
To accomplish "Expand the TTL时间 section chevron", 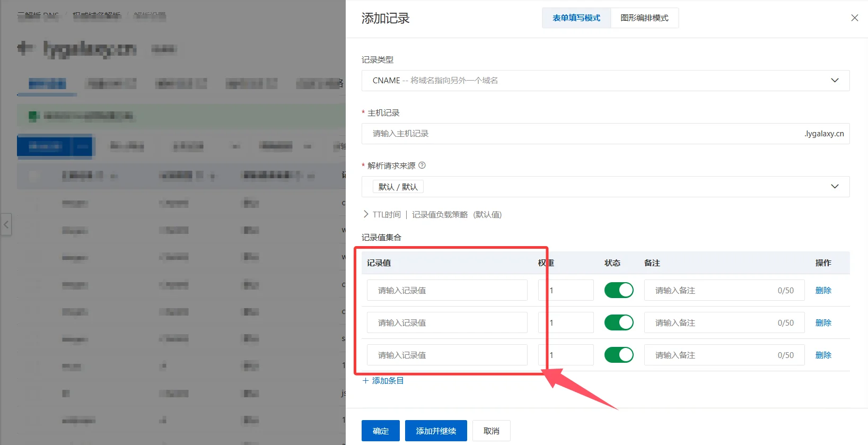I will tap(366, 214).
